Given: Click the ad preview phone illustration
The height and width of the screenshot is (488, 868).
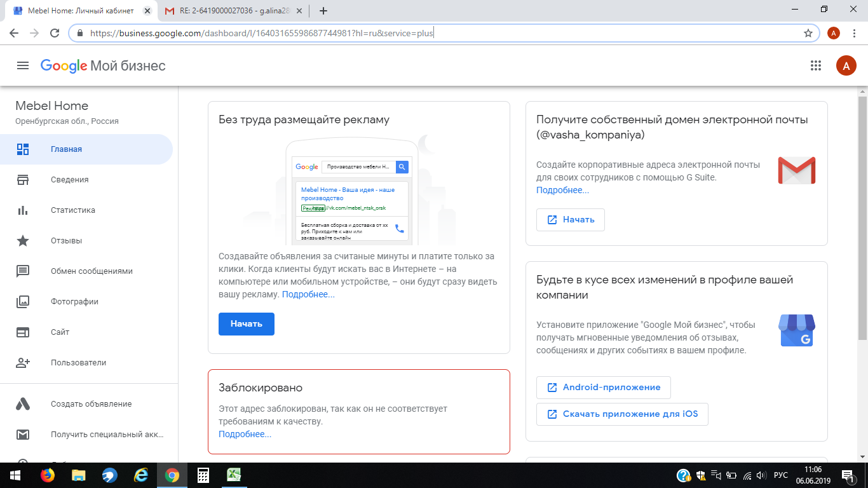Looking at the screenshot, I should point(351,192).
